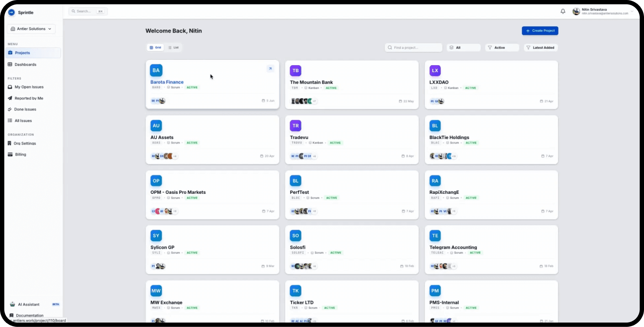Click the SO project badge
This screenshot has width=644, height=327.
(296, 235)
